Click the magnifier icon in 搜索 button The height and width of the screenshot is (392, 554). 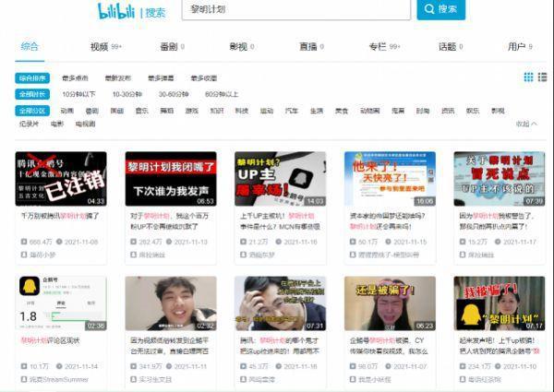click(x=429, y=9)
